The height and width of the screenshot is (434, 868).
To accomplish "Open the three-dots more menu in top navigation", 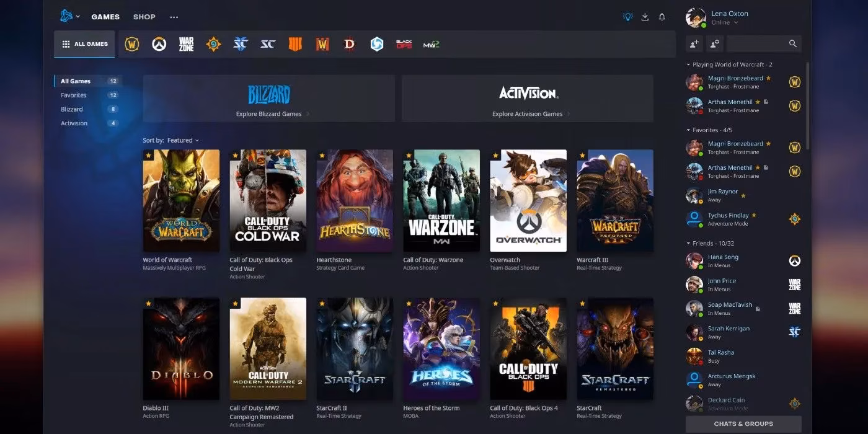I will tap(174, 17).
